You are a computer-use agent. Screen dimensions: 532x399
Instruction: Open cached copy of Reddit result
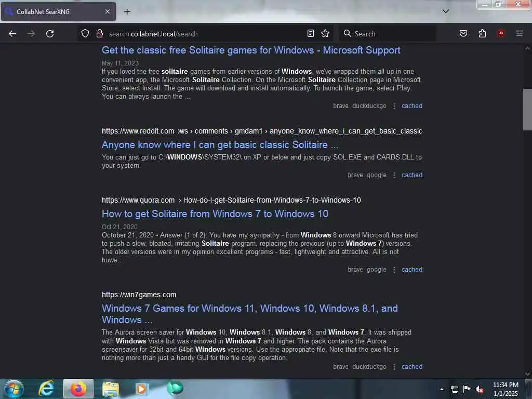tap(412, 175)
